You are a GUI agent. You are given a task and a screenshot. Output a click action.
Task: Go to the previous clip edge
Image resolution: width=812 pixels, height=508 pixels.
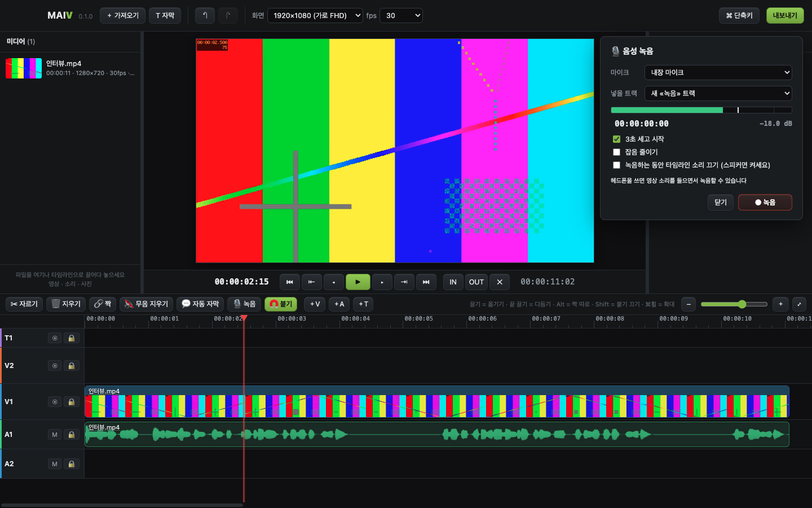312,282
